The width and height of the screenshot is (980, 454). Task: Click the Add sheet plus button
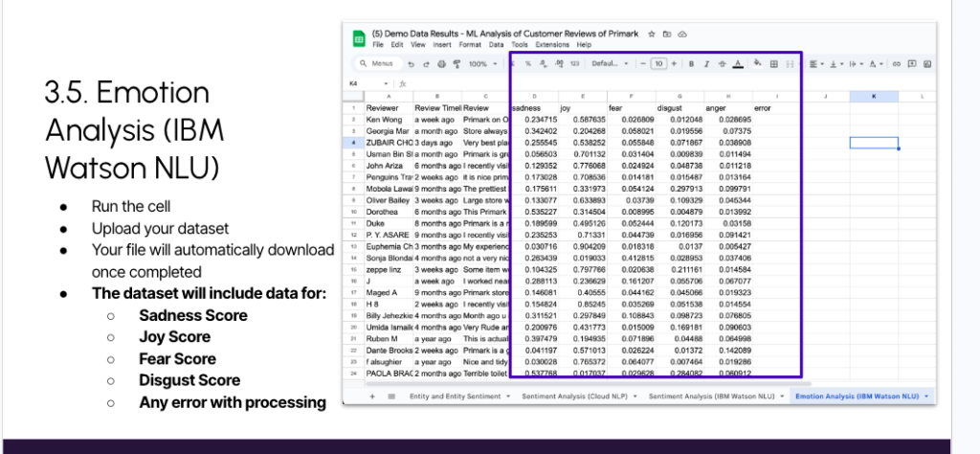[x=372, y=396]
